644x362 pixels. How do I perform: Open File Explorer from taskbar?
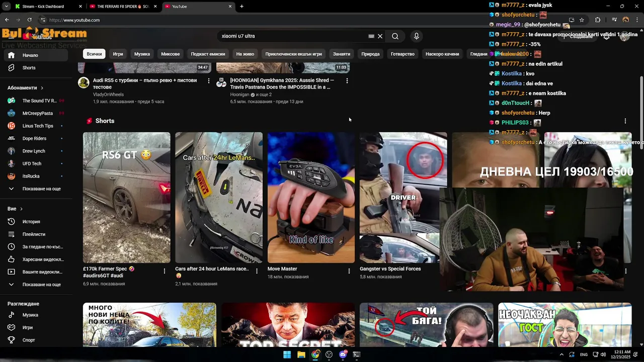[301, 354]
